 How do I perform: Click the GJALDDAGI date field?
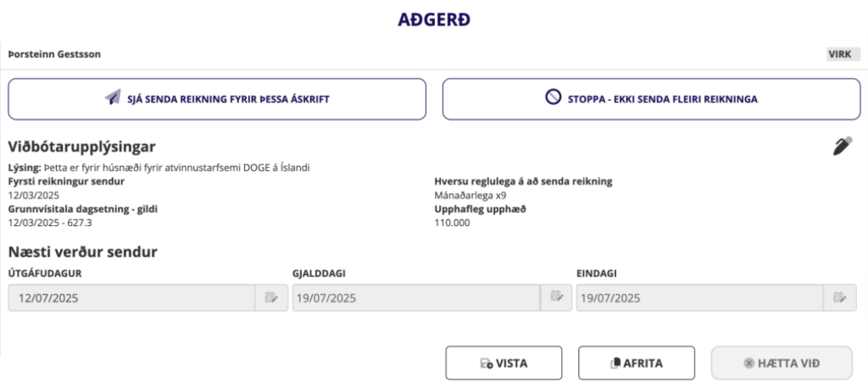(415, 297)
